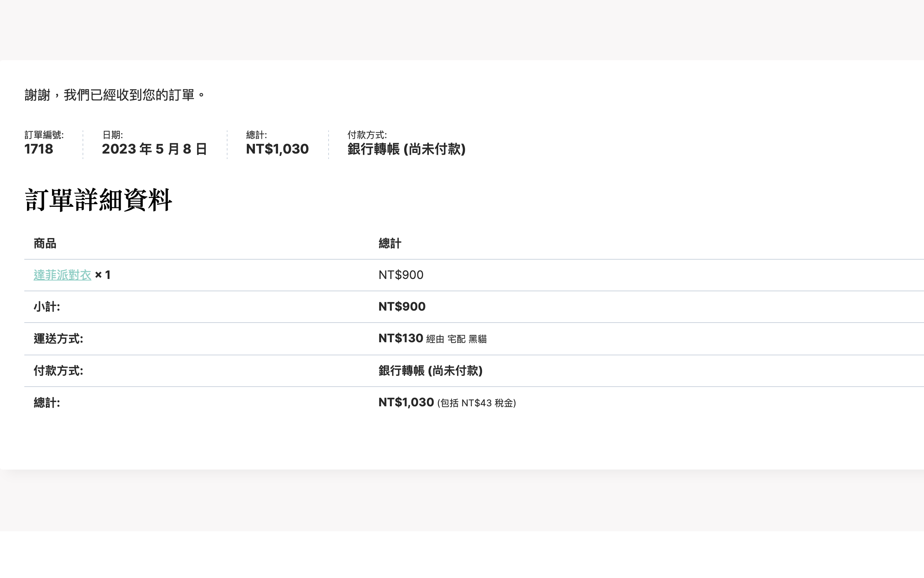This screenshot has height=578, width=924.
Task: Click the NT$900 price in the product row
Action: click(401, 275)
